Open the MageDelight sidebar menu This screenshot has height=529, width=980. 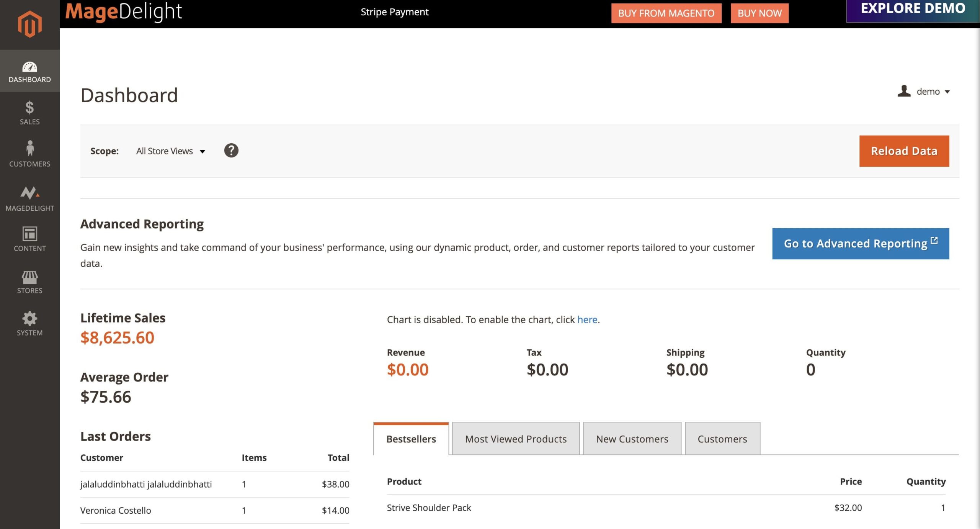click(x=29, y=198)
